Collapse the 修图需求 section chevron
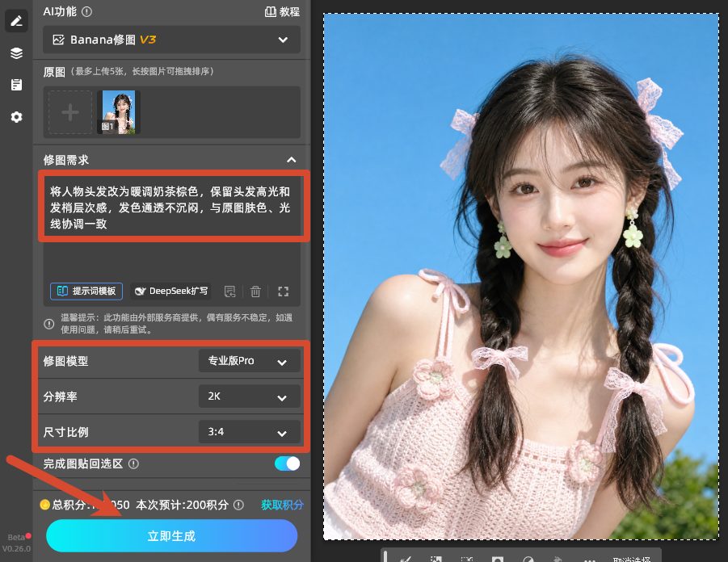Viewport: 728px width, 562px height. tap(291, 160)
